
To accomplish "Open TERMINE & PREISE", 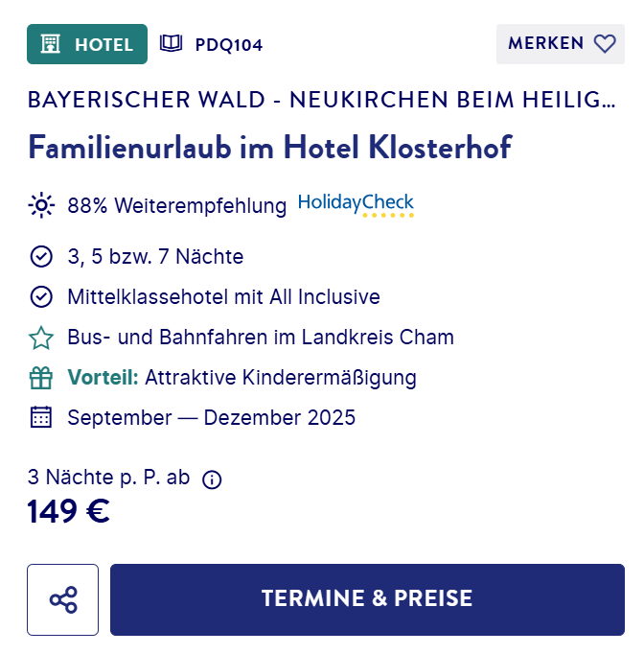I will (x=367, y=599).
